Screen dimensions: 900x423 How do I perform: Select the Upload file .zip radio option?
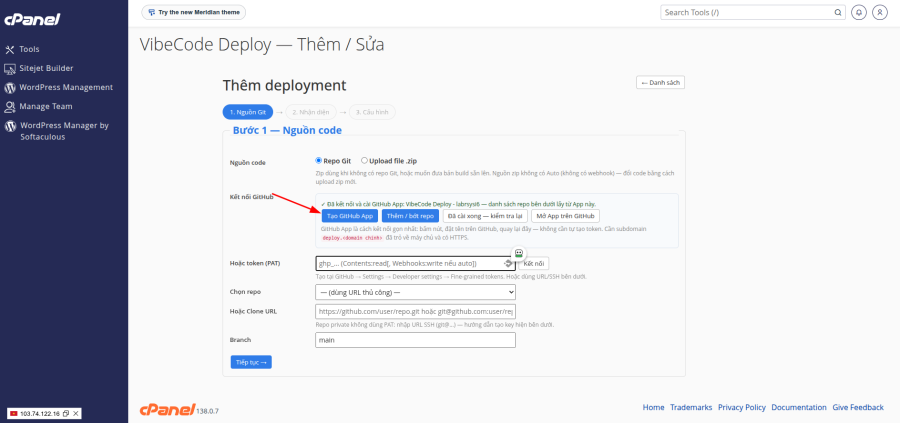tap(364, 161)
